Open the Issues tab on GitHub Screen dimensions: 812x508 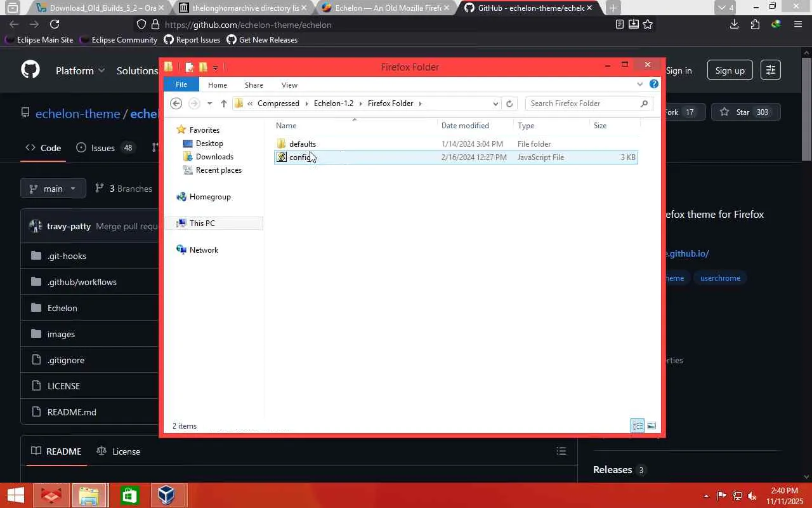coord(106,148)
